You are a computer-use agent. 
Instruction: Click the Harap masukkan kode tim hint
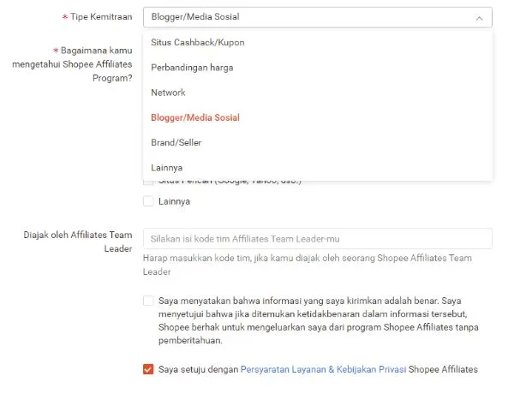[x=308, y=265]
